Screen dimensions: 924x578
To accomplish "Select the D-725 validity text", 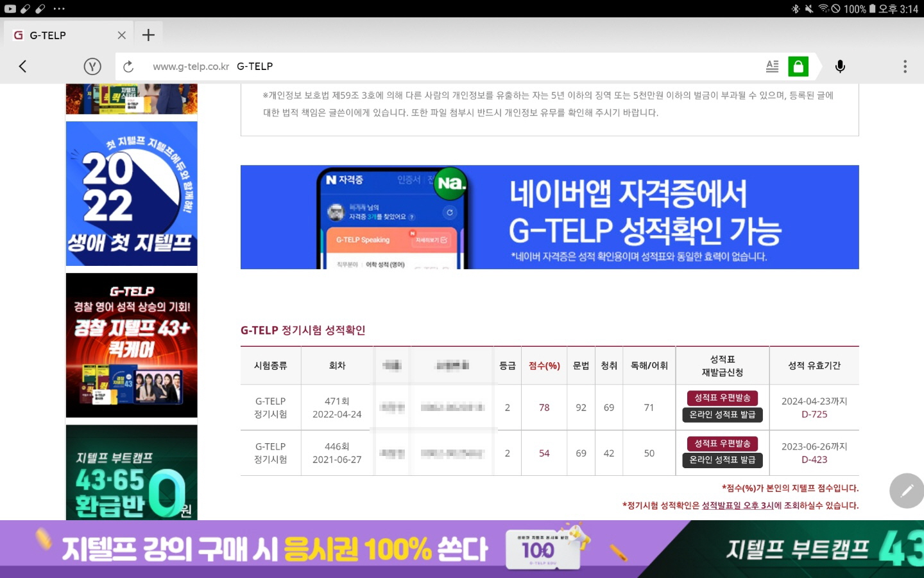I will (x=814, y=414).
